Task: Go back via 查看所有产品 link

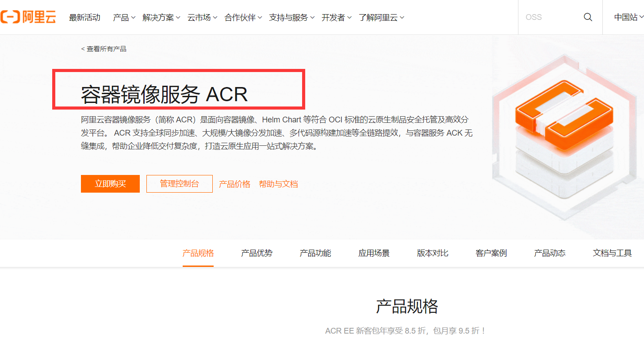Action: coord(104,49)
